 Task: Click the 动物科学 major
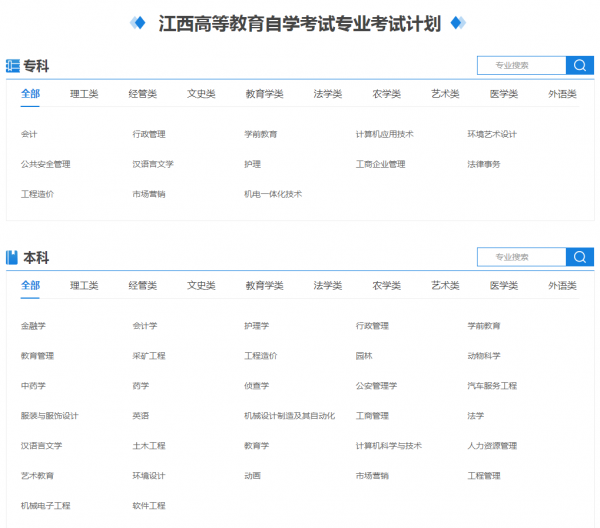coord(484,356)
